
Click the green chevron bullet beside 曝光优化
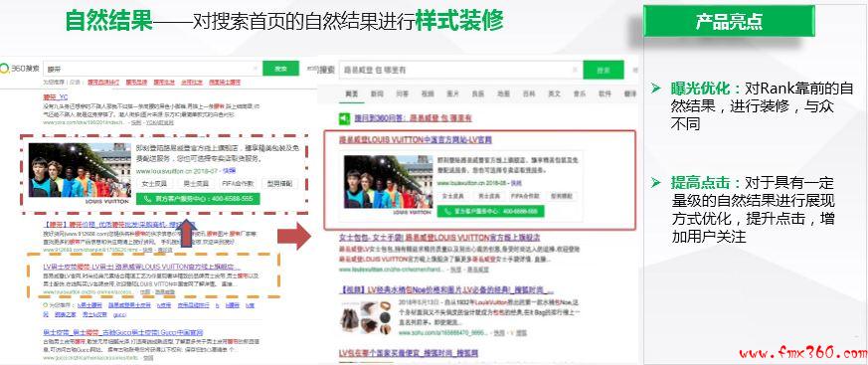(656, 88)
